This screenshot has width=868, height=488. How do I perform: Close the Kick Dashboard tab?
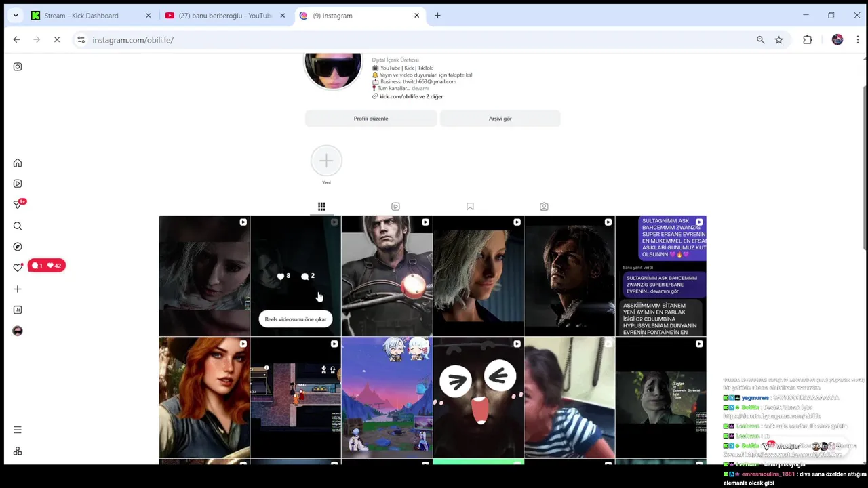click(x=149, y=16)
